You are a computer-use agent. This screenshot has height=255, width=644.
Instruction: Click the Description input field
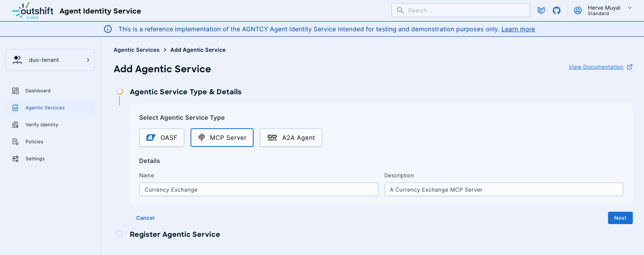coord(504,189)
